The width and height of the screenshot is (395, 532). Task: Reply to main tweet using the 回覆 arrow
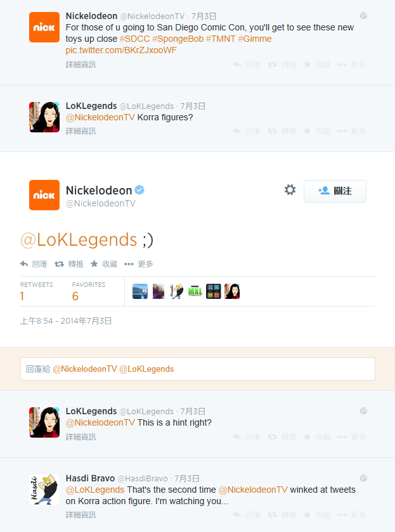click(x=34, y=264)
